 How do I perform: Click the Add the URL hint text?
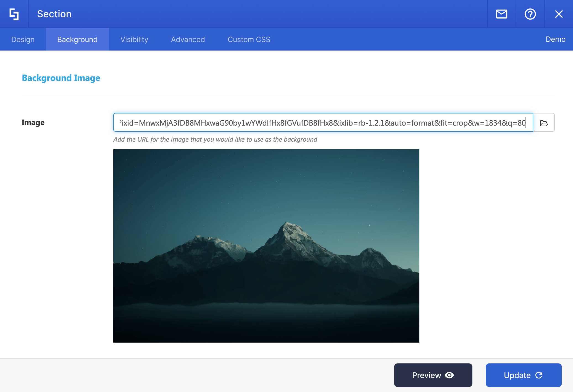click(215, 139)
